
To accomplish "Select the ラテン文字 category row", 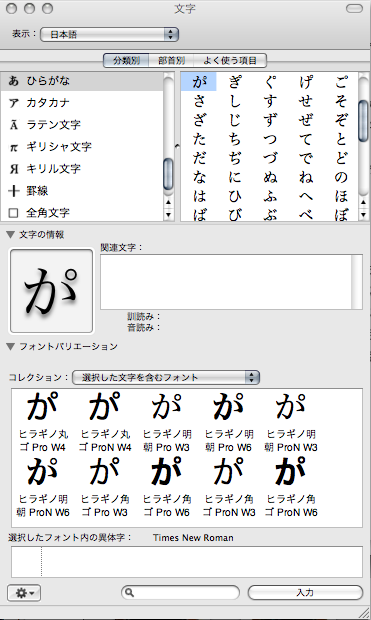I will coord(82,125).
